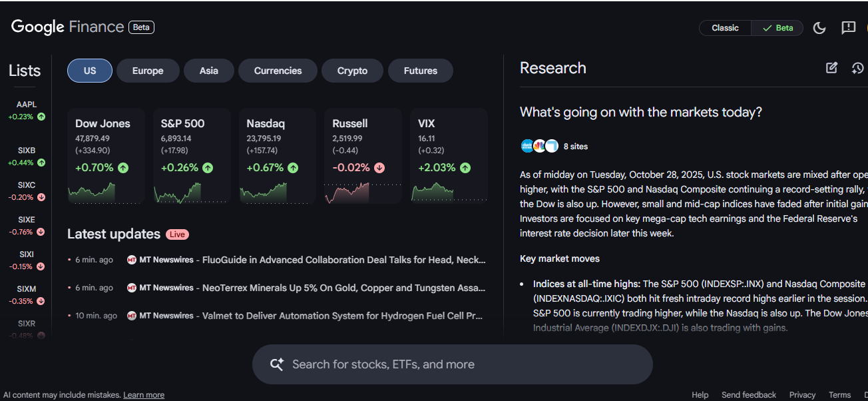This screenshot has width=868, height=401.
Task: Click the down arrow next to SIXC
Action: (41, 197)
